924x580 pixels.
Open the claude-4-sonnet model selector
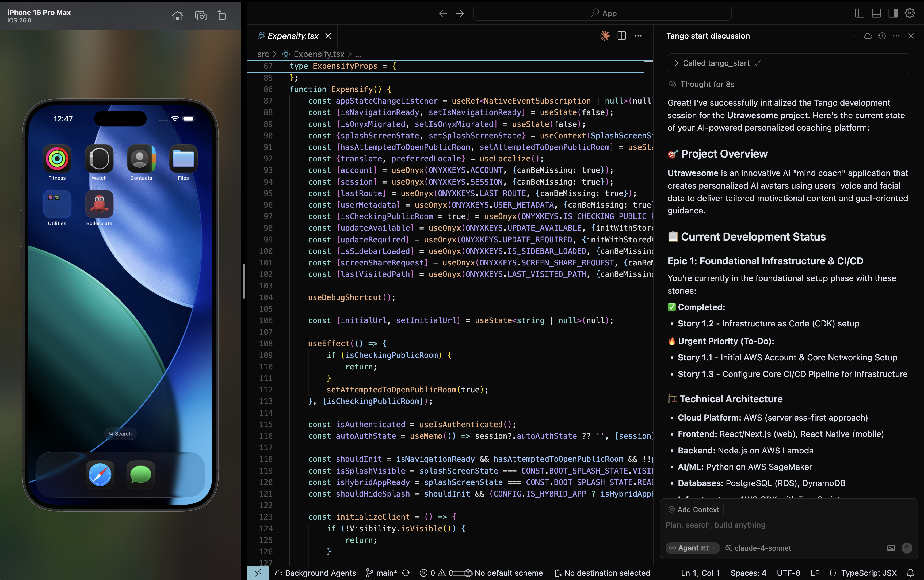click(x=762, y=548)
